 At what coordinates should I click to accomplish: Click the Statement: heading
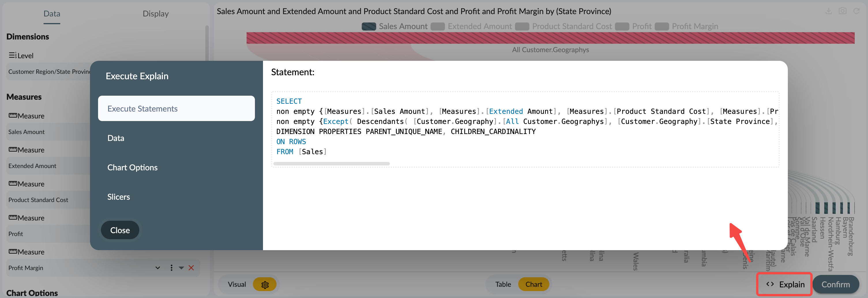pos(292,72)
